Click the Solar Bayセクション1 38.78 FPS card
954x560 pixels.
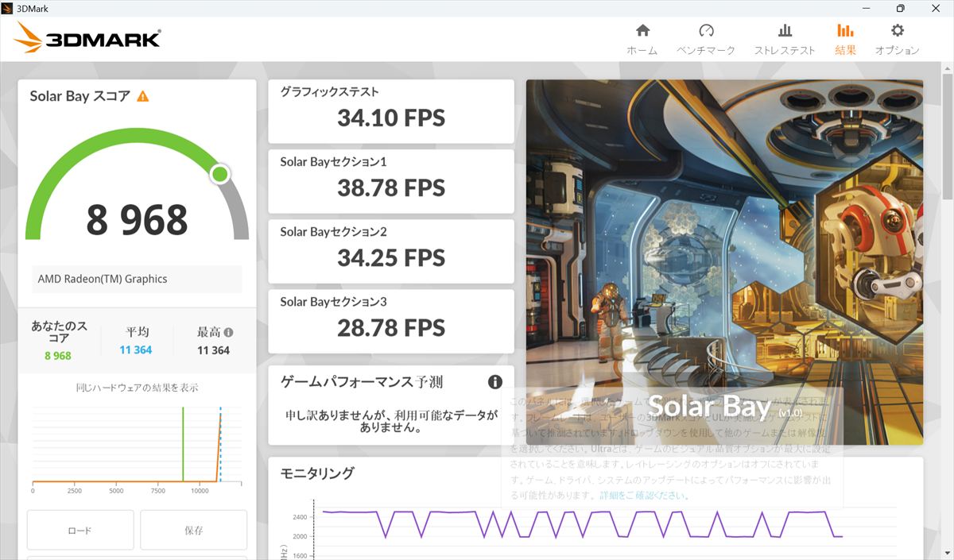click(x=391, y=181)
